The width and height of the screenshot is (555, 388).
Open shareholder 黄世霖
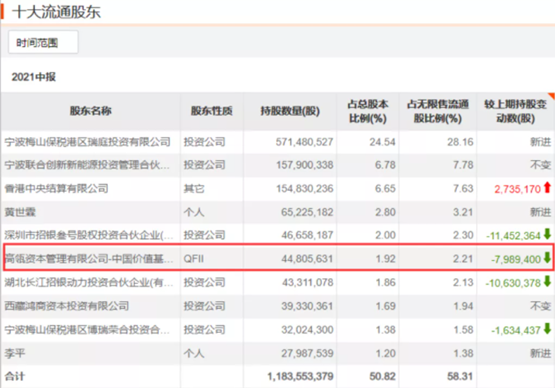[20, 212]
